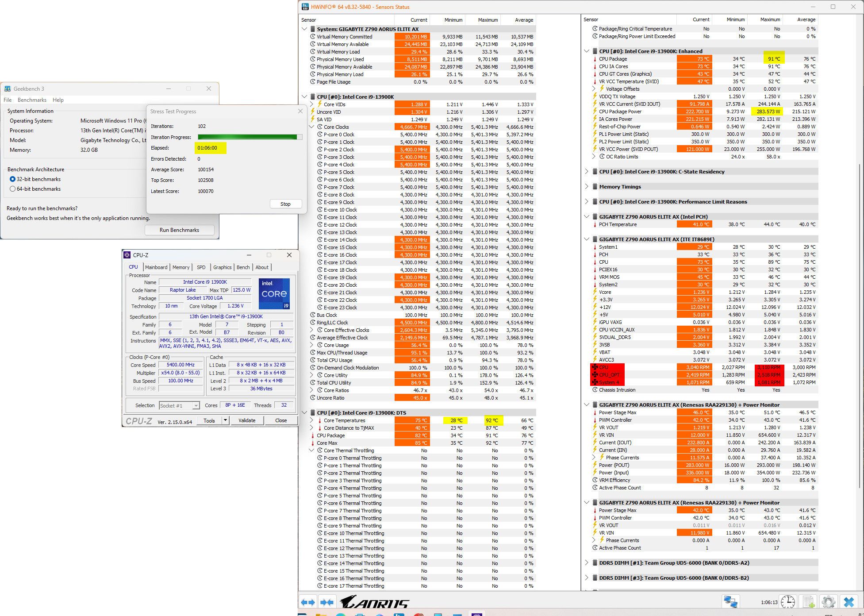Expand C-State Residency sensor group

(x=587, y=172)
